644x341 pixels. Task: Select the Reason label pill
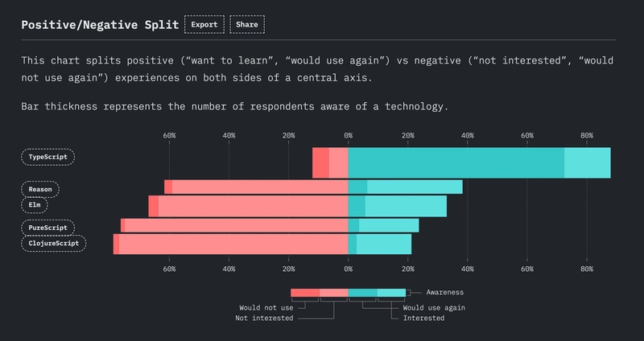pyautogui.click(x=40, y=189)
